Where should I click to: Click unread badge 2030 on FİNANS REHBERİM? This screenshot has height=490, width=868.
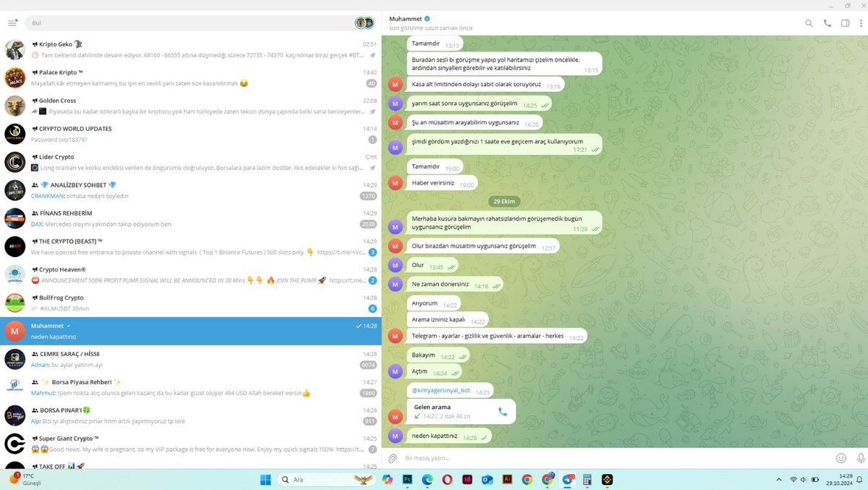369,224
